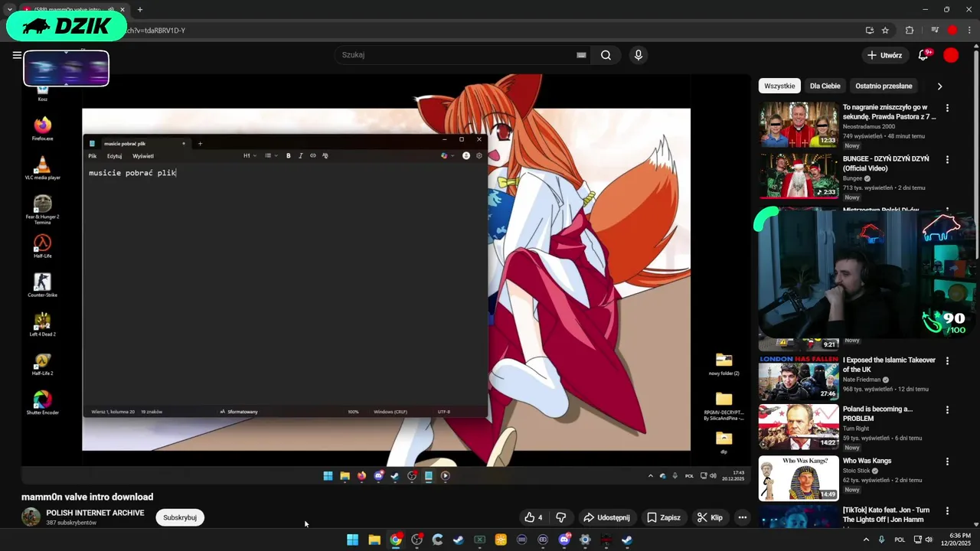Viewport: 980px width, 551px height.
Task: Open Chrome media control icon
Action: tap(935, 31)
